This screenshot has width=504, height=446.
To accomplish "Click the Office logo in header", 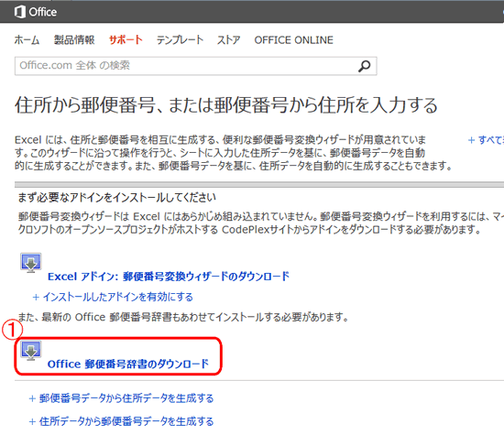I will pyautogui.click(x=36, y=12).
